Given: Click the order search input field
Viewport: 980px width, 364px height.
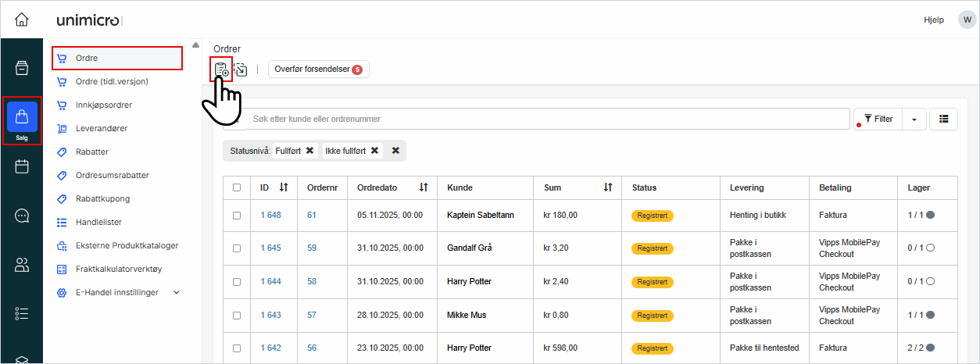Looking at the screenshot, I should click(x=547, y=119).
